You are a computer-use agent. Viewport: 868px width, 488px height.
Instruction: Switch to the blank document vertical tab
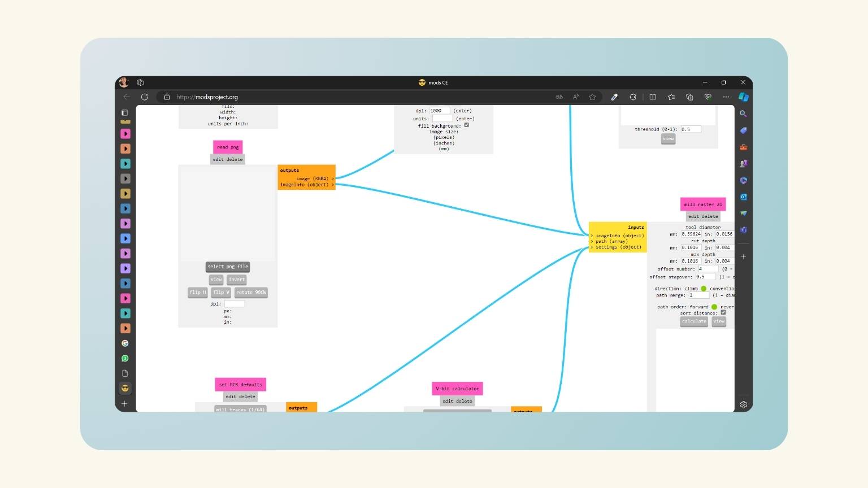point(125,373)
